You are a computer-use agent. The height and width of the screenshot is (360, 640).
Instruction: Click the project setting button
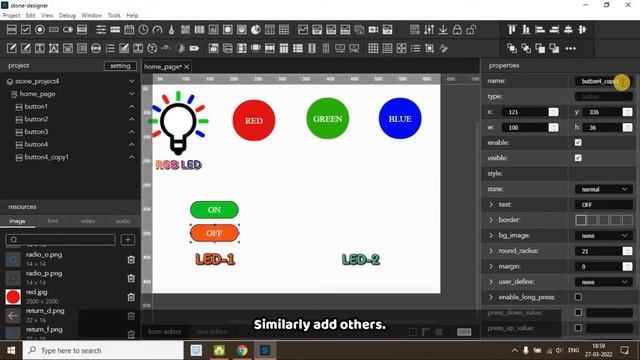tap(120, 66)
